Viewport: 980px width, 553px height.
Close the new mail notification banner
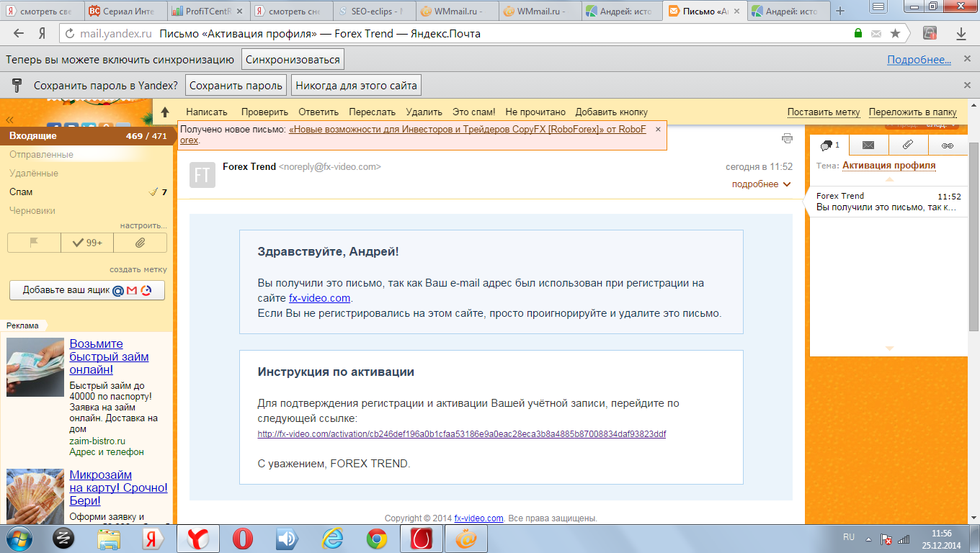pyautogui.click(x=658, y=130)
